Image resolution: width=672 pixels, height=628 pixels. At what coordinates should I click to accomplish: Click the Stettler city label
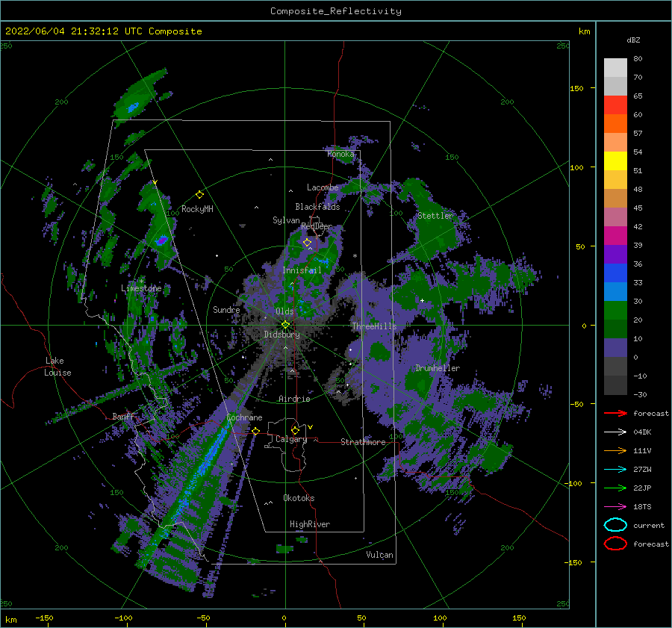[435, 216]
